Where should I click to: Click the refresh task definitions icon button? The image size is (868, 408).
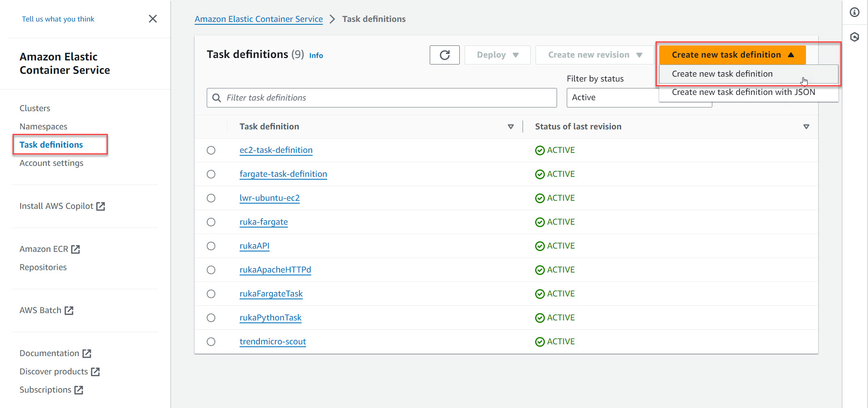click(x=444, y=55)
